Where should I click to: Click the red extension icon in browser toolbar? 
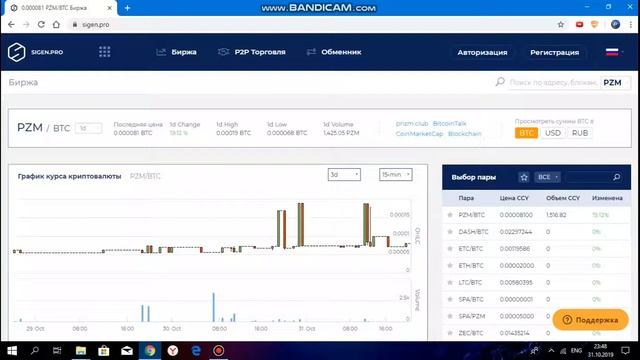pos(579,24)
